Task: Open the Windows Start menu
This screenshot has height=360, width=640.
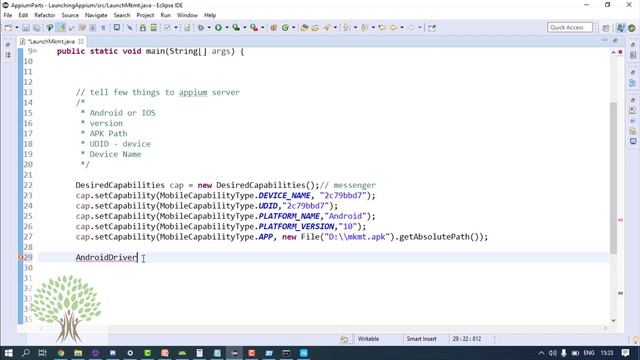Action: (8, 353)
